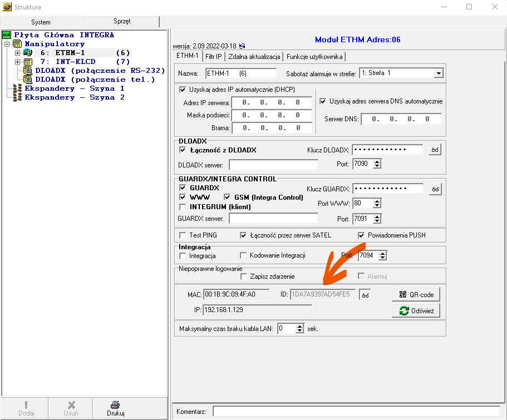Enable the Test PING checkbox
507x420 pixels.
click(183, 235)
